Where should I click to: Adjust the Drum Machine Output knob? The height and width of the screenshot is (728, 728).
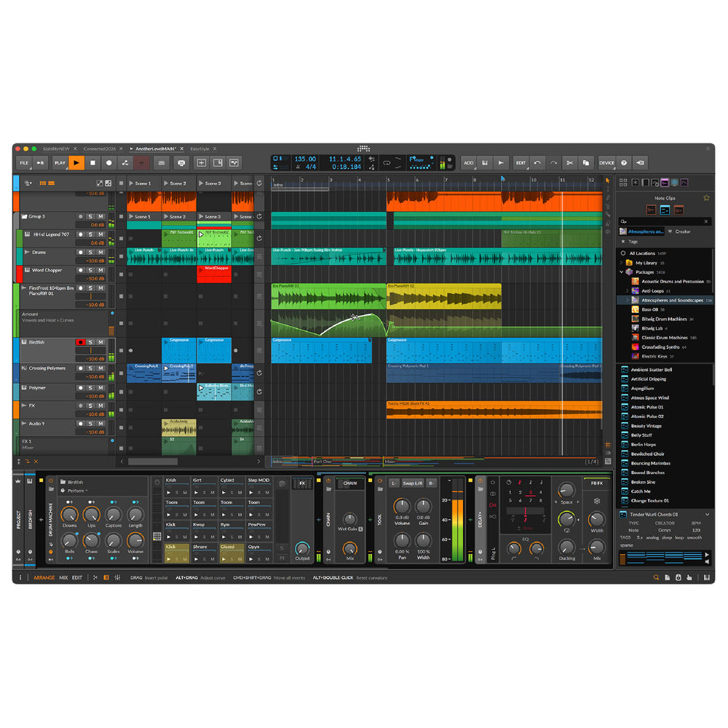click(302, 549)
